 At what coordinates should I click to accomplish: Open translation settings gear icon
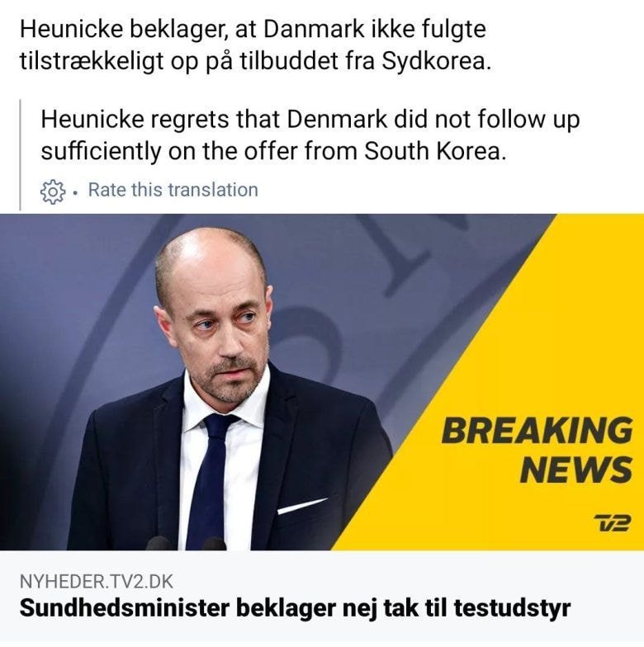(x=53, y=191)
